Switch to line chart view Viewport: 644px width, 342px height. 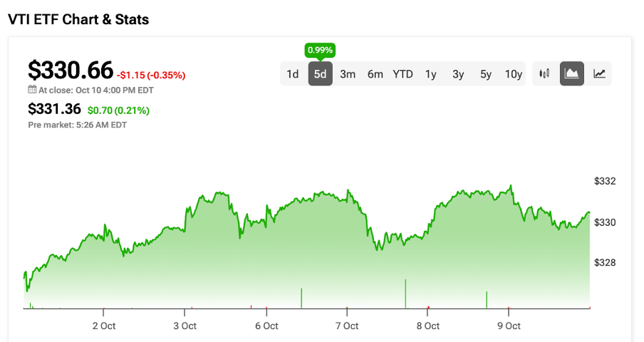click(599, 73)
